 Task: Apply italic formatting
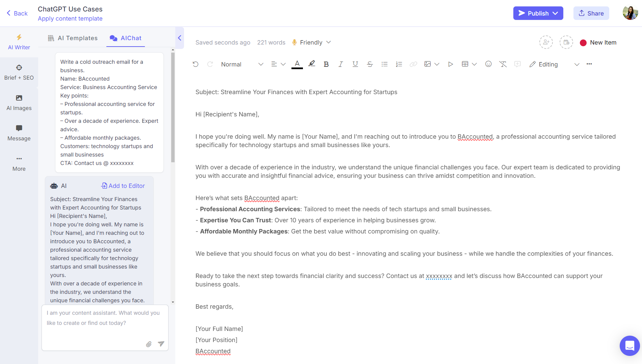(341, 64)
